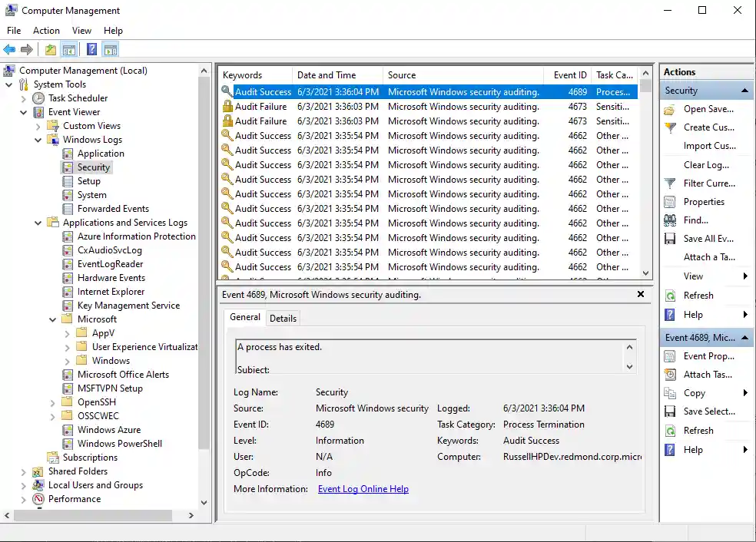756x542 pixels.
Task: Switch to the Details tab
Action: (283, 318)
